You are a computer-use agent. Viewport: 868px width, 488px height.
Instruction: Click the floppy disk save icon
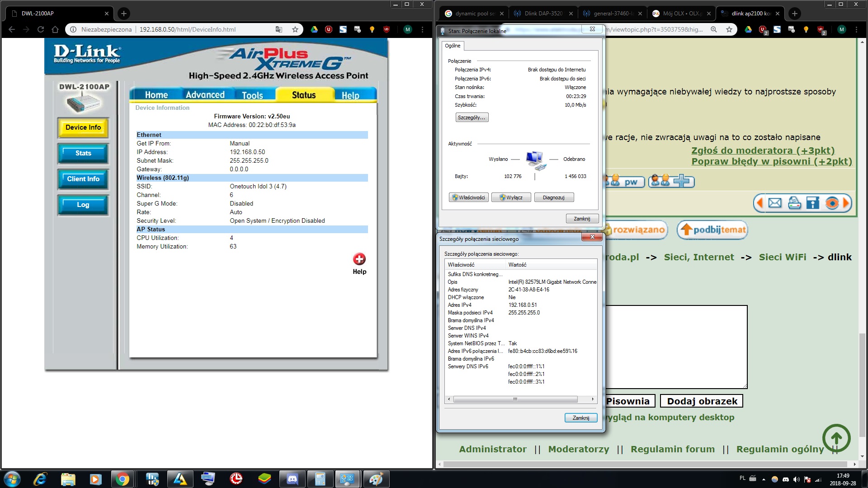[813, 203]
